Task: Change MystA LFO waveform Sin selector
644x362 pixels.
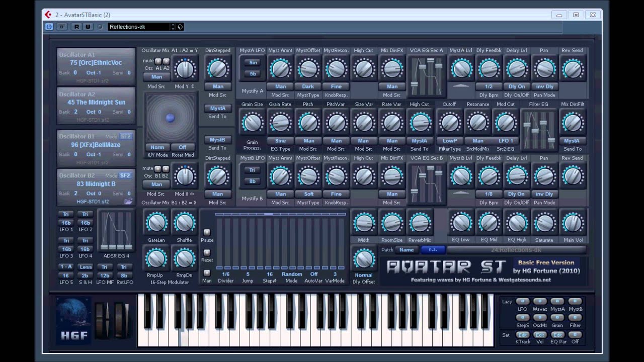Action: [253, 63]
